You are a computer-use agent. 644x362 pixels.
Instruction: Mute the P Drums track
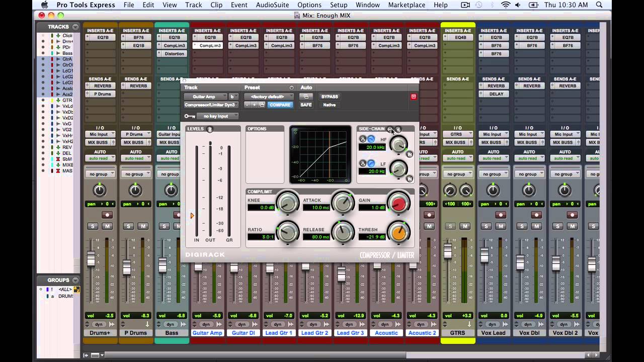tap(143, 226)
